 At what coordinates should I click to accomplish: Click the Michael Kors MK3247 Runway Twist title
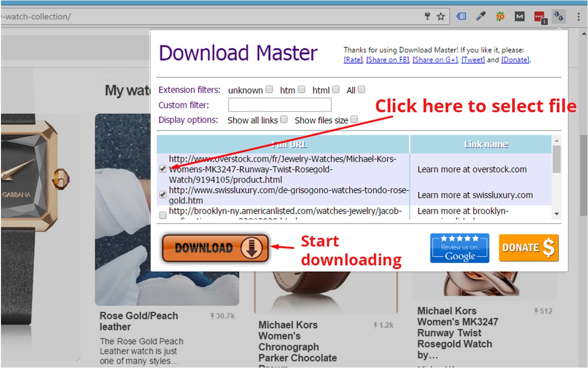(458, 333)
